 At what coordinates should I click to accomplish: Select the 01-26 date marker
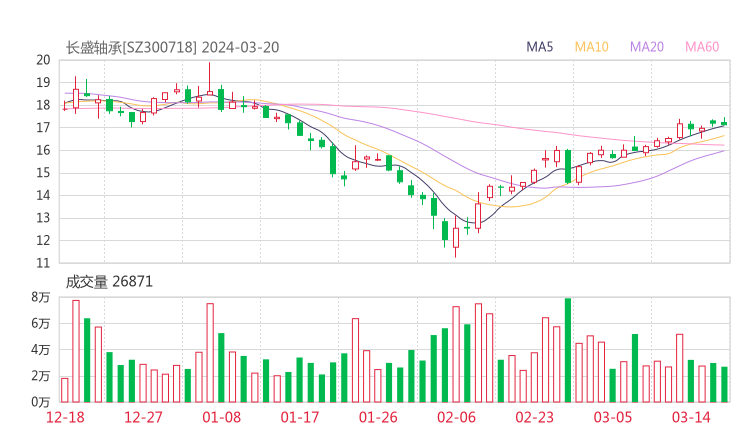click(378, 418)
